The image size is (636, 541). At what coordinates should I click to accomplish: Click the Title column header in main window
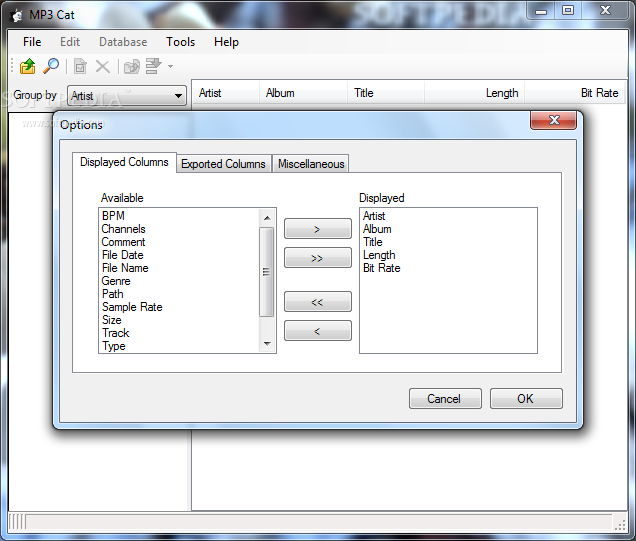386,93
